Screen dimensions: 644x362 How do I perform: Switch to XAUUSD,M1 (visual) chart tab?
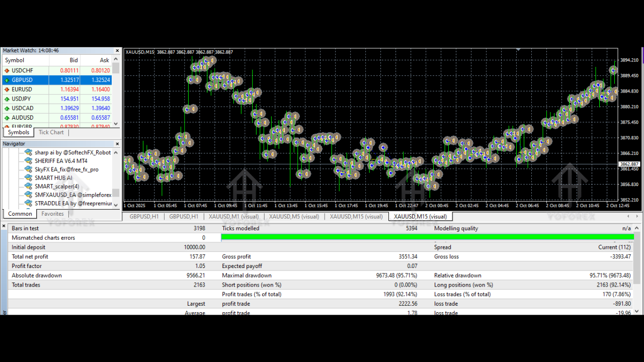point(233,217)
